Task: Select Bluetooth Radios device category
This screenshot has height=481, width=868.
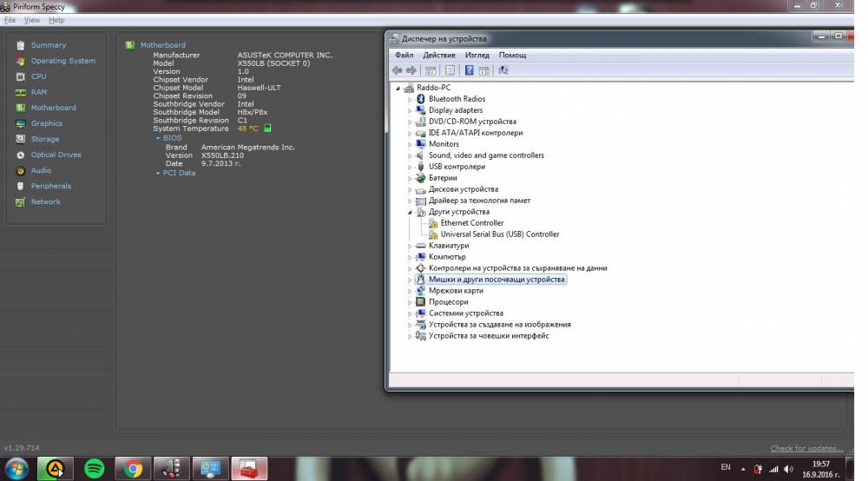Action: [457, 99]
